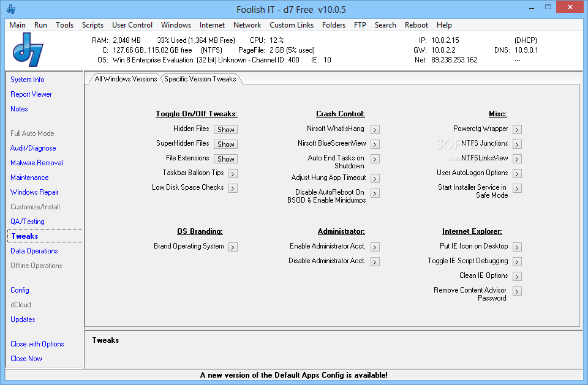Open Clean IE Options arrow button
This screenshot has width=588, height=385.
pyautogui.click(x=517, y=276)
